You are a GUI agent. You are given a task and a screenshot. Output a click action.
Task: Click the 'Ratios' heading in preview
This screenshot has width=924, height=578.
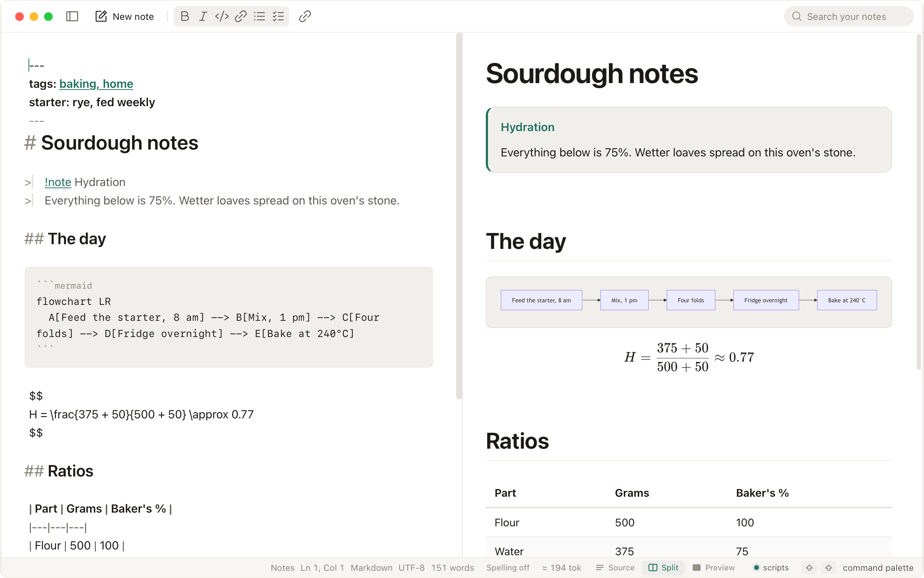(517, 441)
